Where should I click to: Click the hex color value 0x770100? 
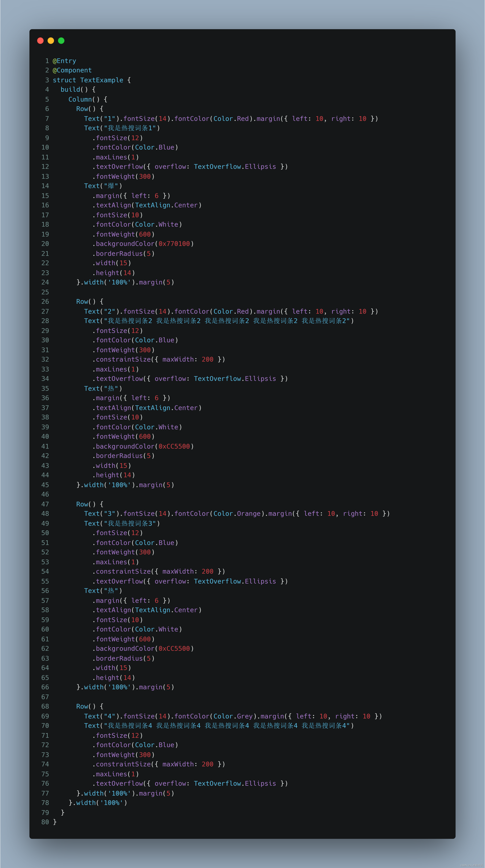(174, 244)
